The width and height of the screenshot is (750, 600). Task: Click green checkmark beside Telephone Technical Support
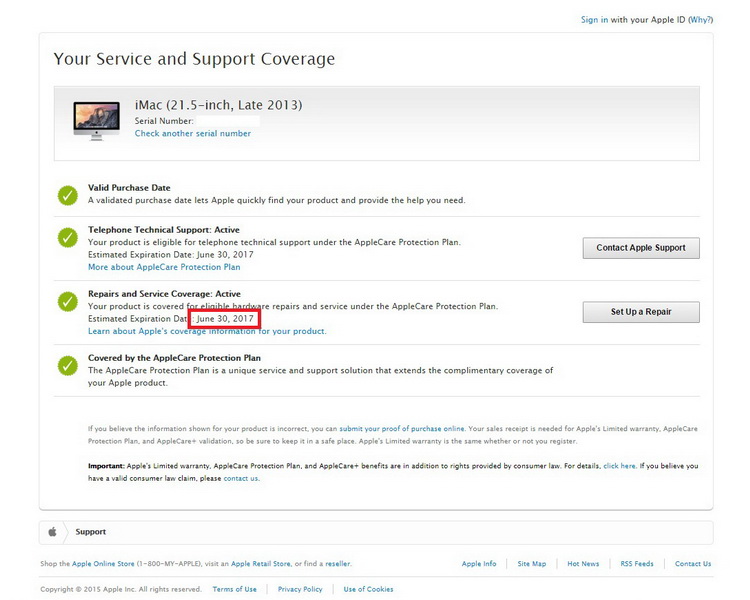pos(68,237)
